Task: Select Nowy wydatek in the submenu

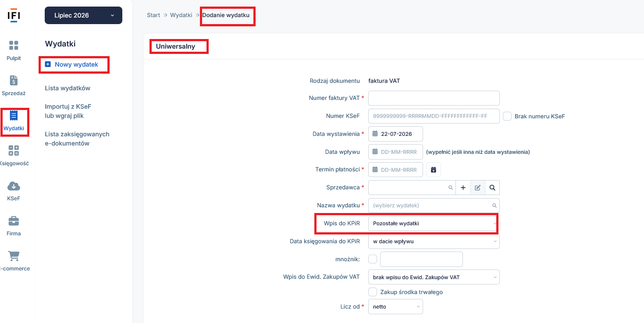Action: tap(76, 64)
